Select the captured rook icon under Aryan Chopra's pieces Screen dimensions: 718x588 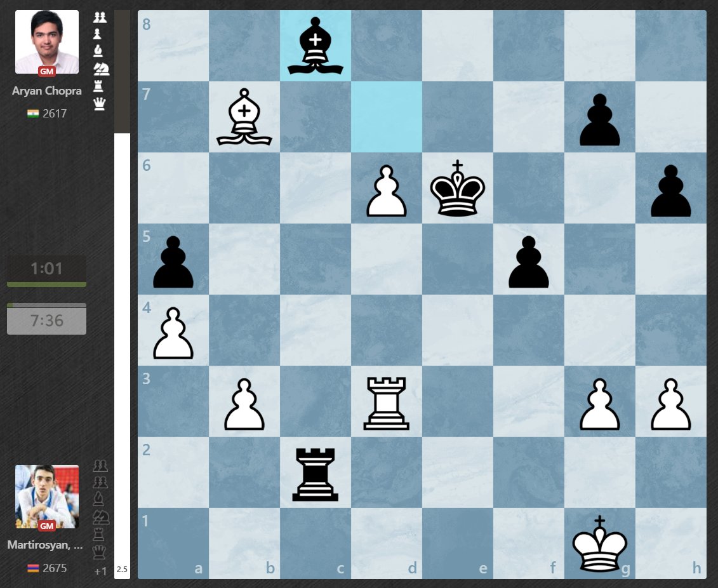[x=99, y=86]
